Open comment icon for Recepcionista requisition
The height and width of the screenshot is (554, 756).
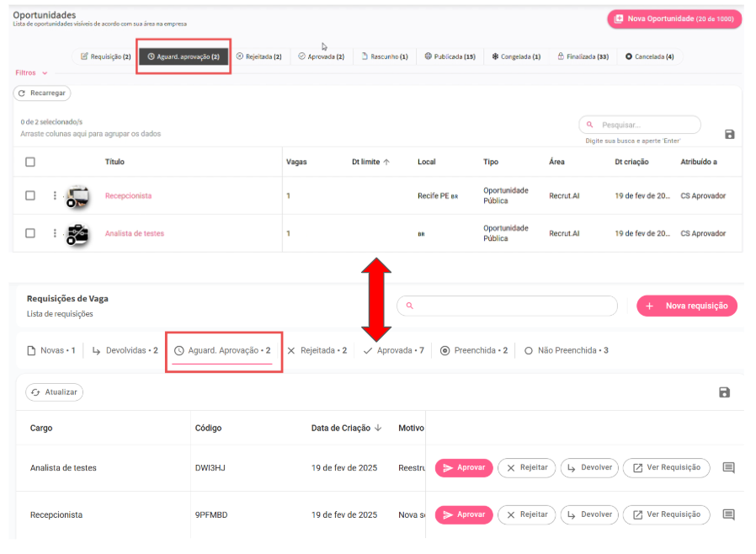click(x=728, y=514)
